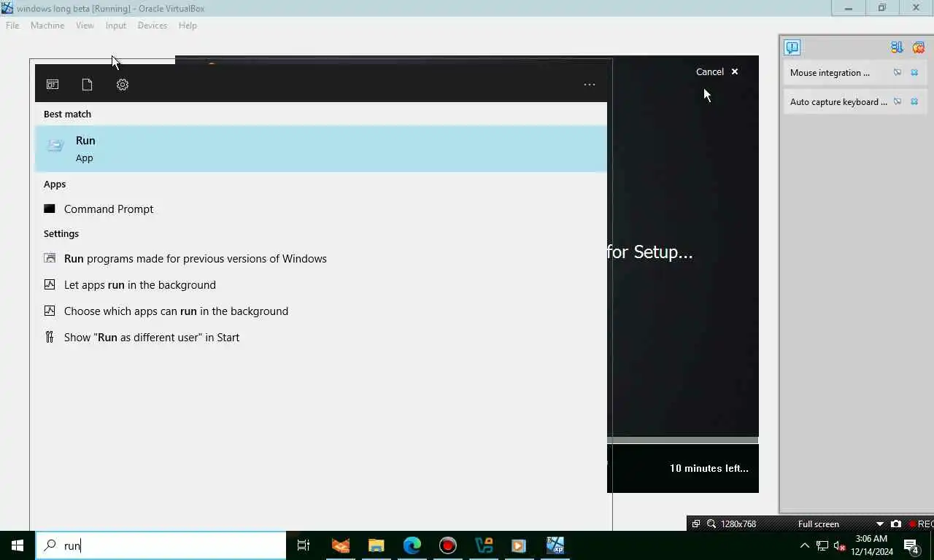The height and width of the screenshot is (560, 934).
Task: Open the teal lock app on taskbar
Action: (484, 545)
